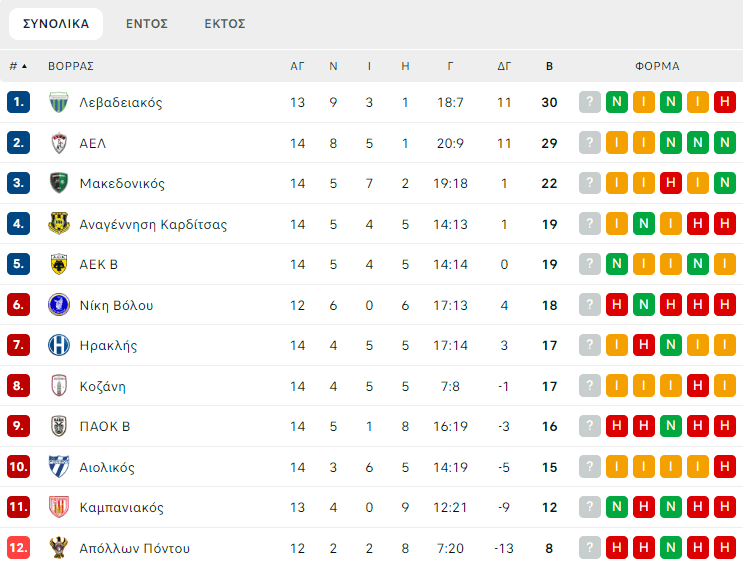The width and height of the screenshot is (743, 565).
Task: Click the ΑΕΚ Β team logo
Action: point(59,264)
